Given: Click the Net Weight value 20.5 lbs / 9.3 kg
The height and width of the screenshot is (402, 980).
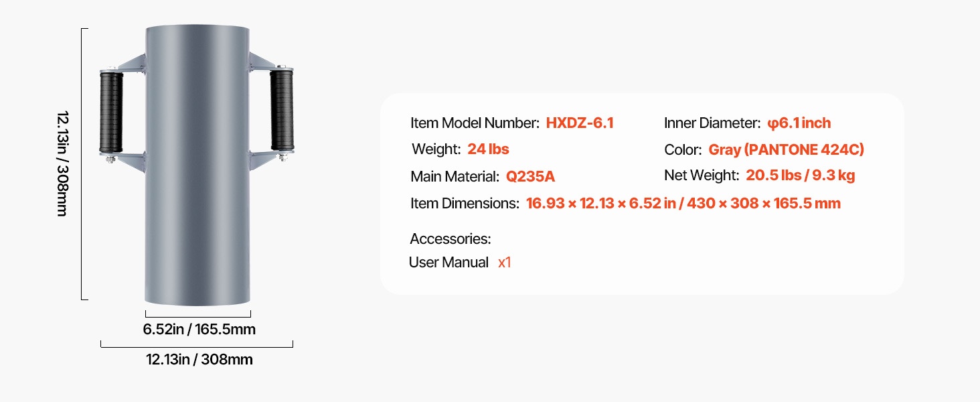Looking at the screenshot, I should coord(801,176).
